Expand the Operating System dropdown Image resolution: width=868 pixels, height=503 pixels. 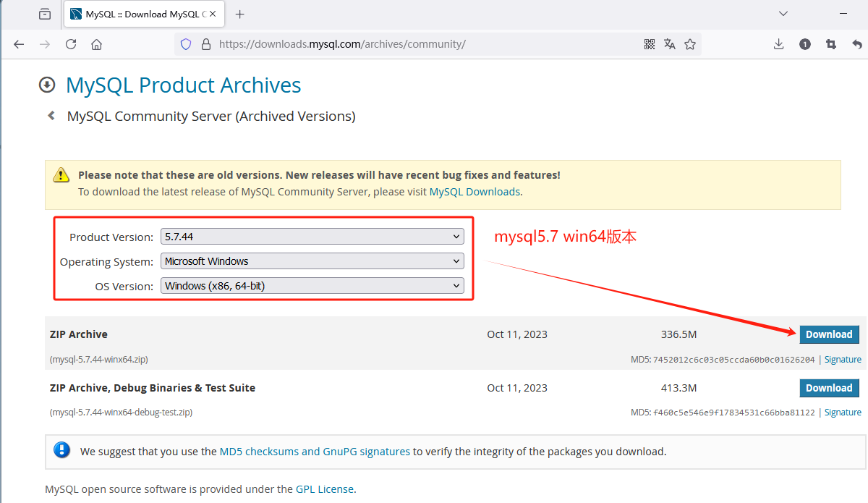click(x=312, y=261)
